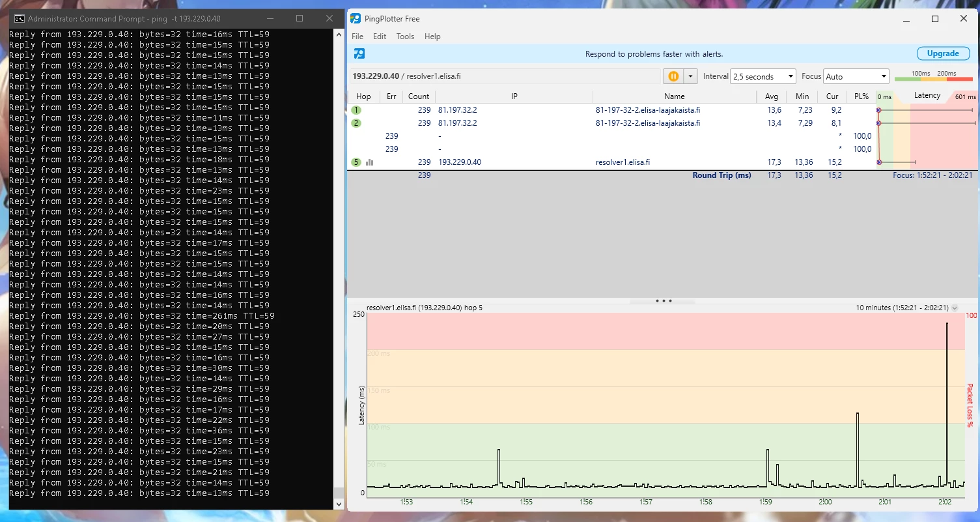
Task: Click the graph title resolver1.elisa.fi hop 5
Action: coord(425,308)
